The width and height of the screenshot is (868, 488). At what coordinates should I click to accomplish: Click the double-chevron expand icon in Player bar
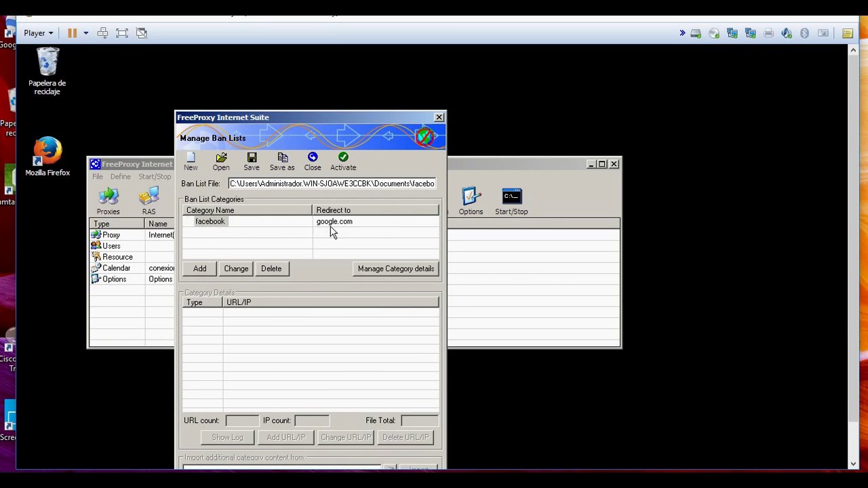point(682,33)
